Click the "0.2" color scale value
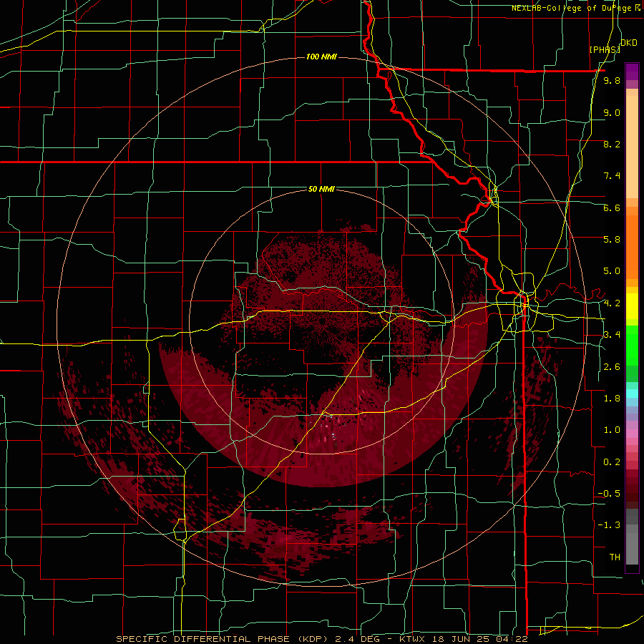This screenshot has height=644, width=644. [612, 462]
